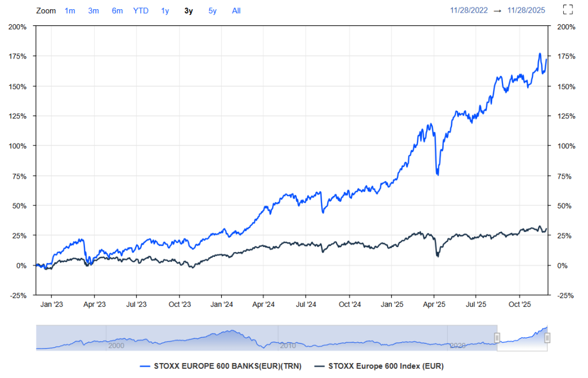Click the 6m range link
This screenshot has height=378, width=588.
coord(117,10)
